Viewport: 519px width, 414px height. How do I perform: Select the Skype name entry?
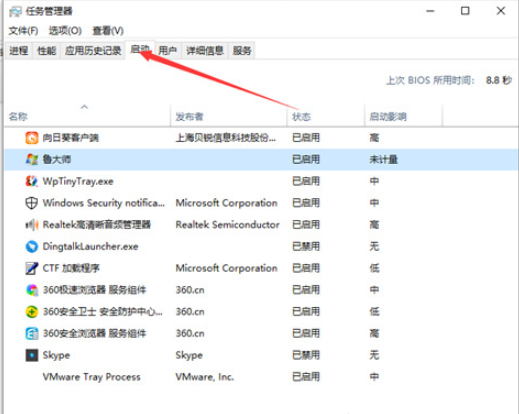click(56, 355)
